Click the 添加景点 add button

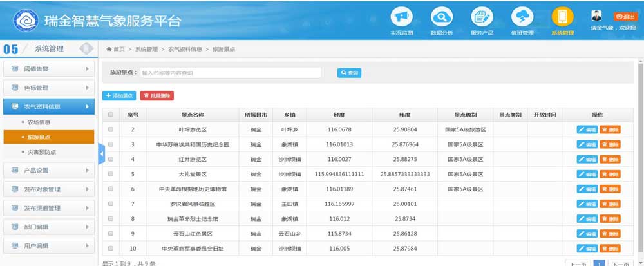coord(119,95)
